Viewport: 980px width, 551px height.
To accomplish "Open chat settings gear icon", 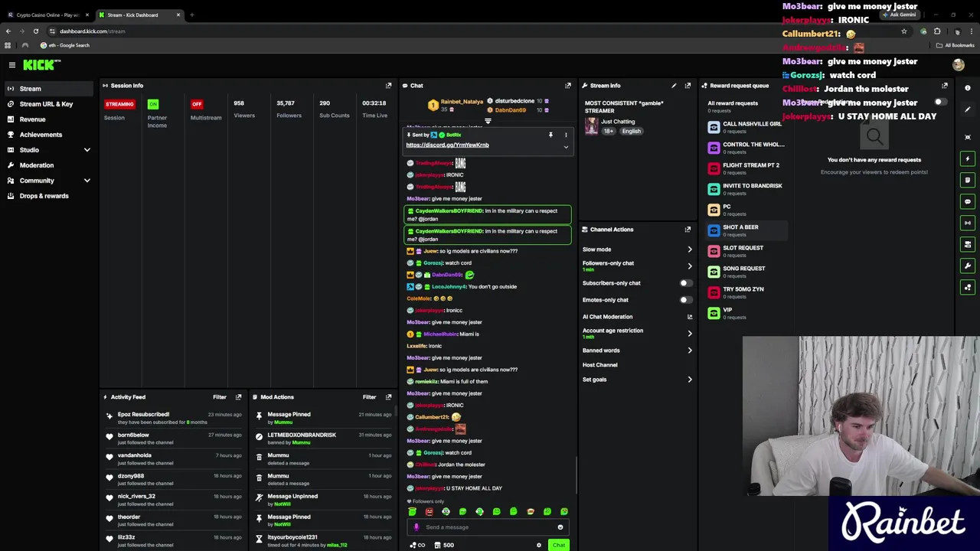I will tap(538, 546).
